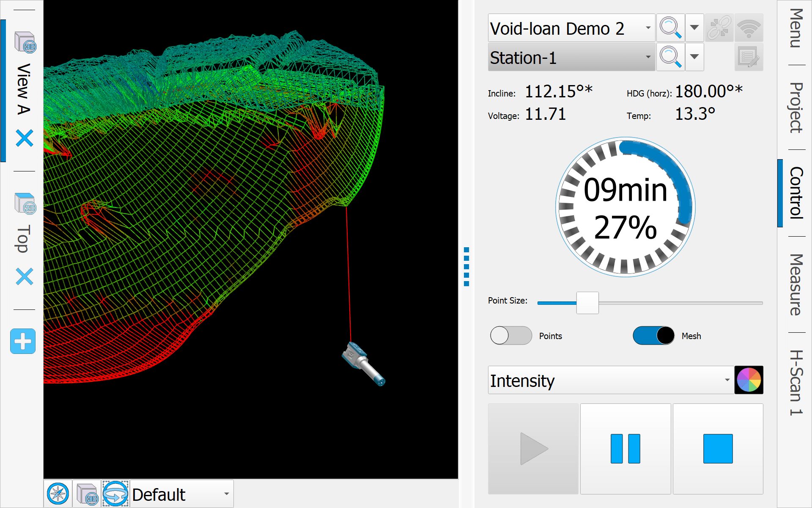Enable the Points toggle switch
This screenshot has height=508, width=812.
coord(511,336)
